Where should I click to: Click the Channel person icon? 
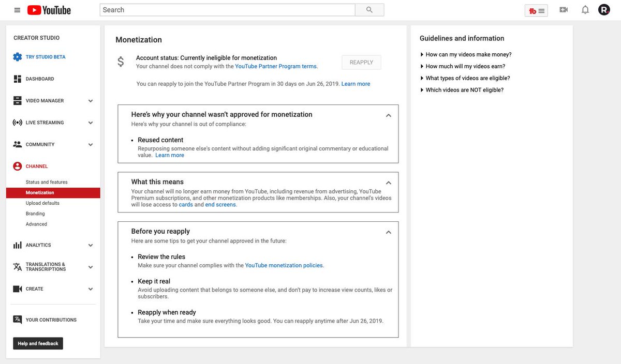18,166
